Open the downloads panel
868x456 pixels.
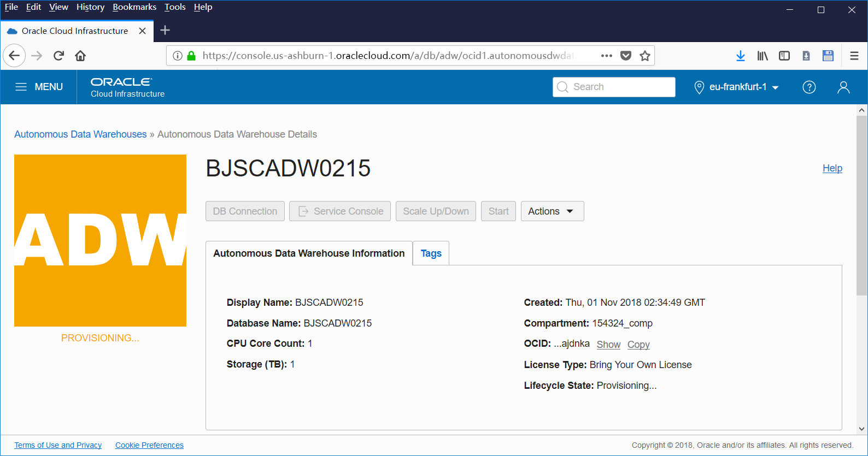pos(741,56)
